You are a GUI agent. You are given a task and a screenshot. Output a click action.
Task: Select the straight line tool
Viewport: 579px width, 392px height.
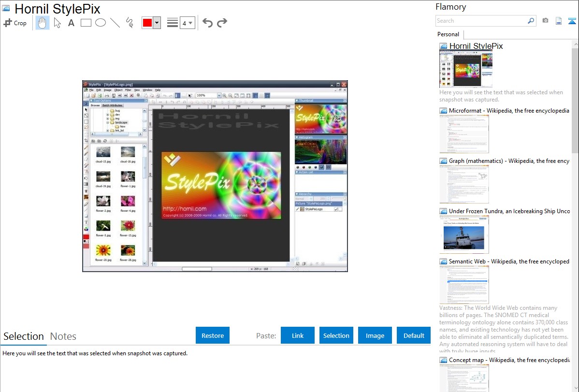[115, 23]
